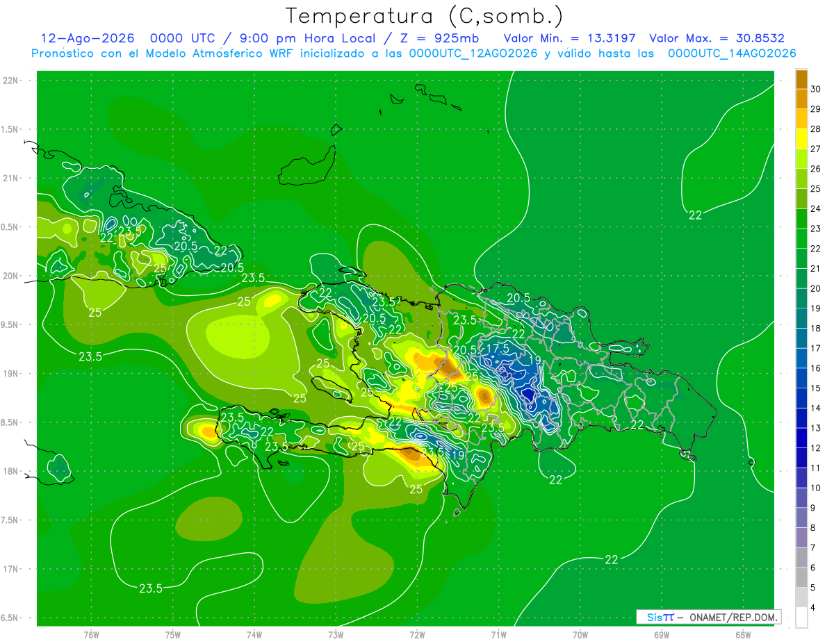This screenshot has height=644, width=834.
Task: Click the '71W' longitude axis label
Action: click(x=498, y=634)
